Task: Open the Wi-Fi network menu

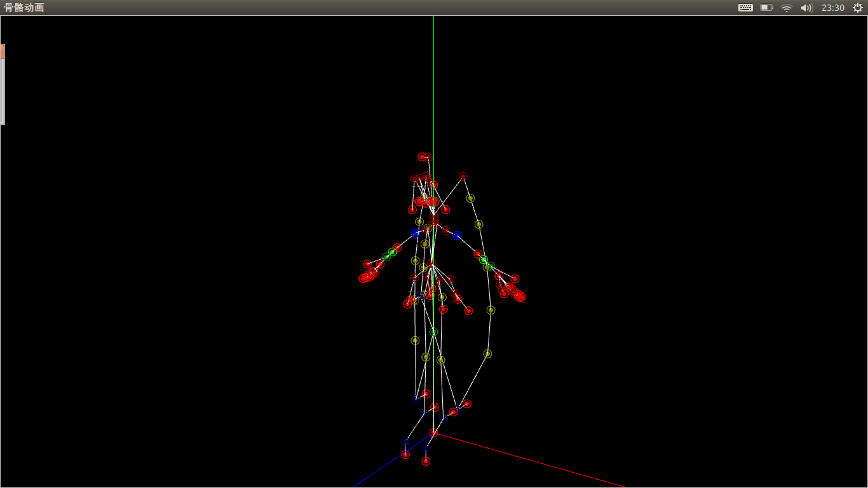Action: pos(787,8)
